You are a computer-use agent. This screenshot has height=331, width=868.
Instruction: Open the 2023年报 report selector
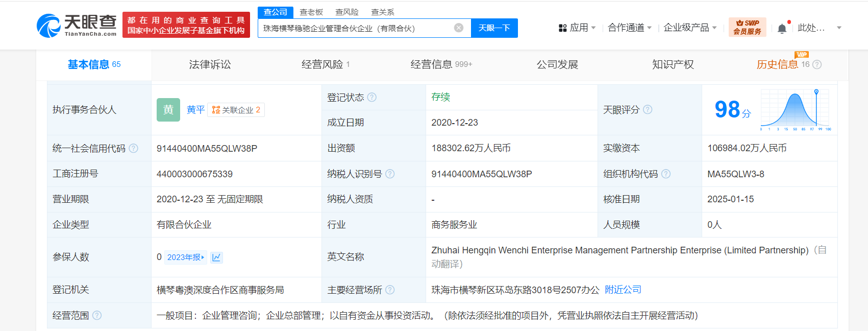[186, 257]
